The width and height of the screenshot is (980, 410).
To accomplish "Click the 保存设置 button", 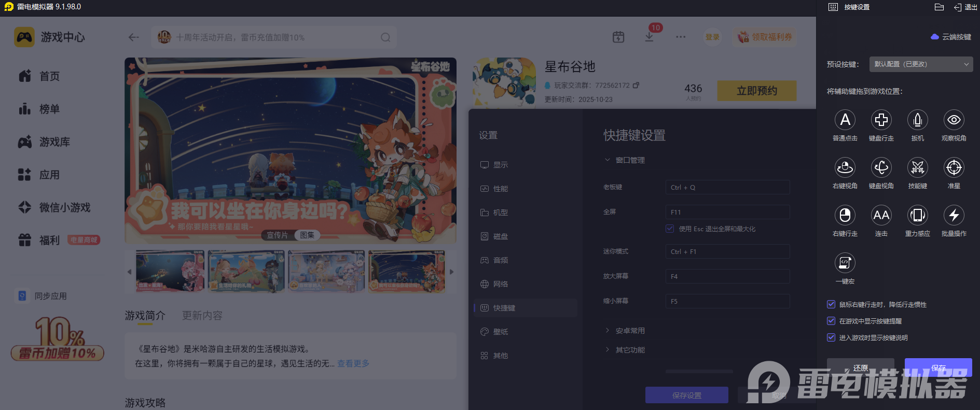I will point(687,395).
